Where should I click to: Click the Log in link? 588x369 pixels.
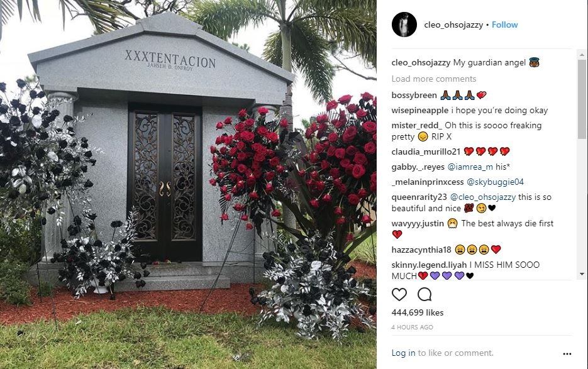pyautogui.click(x=403, y=353)
